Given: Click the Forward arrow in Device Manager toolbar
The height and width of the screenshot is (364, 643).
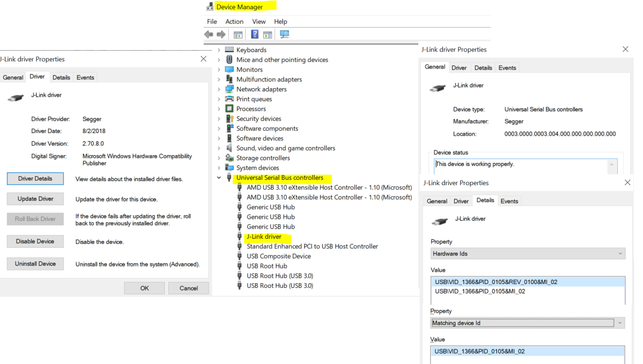Looking at the screenshot, I should [221, 35].
